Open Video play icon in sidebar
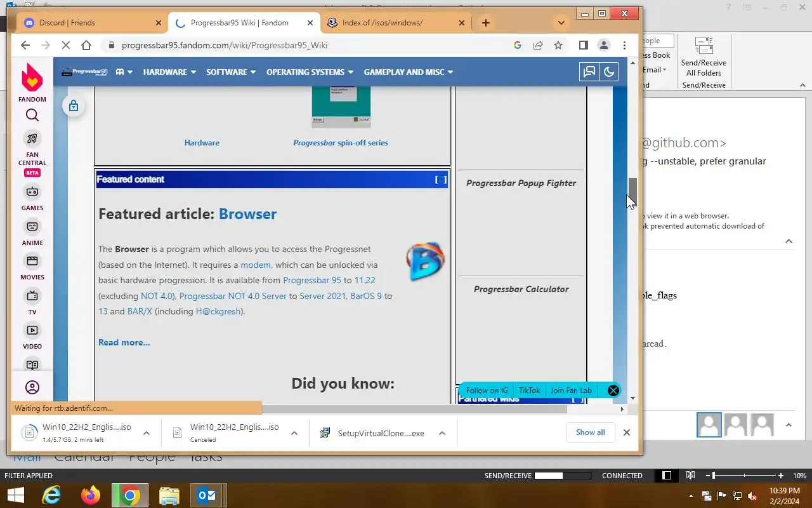 click(32, 330)
